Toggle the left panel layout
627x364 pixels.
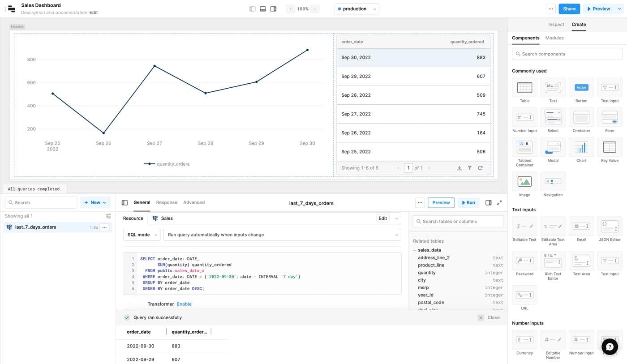[x=253, y=9]
